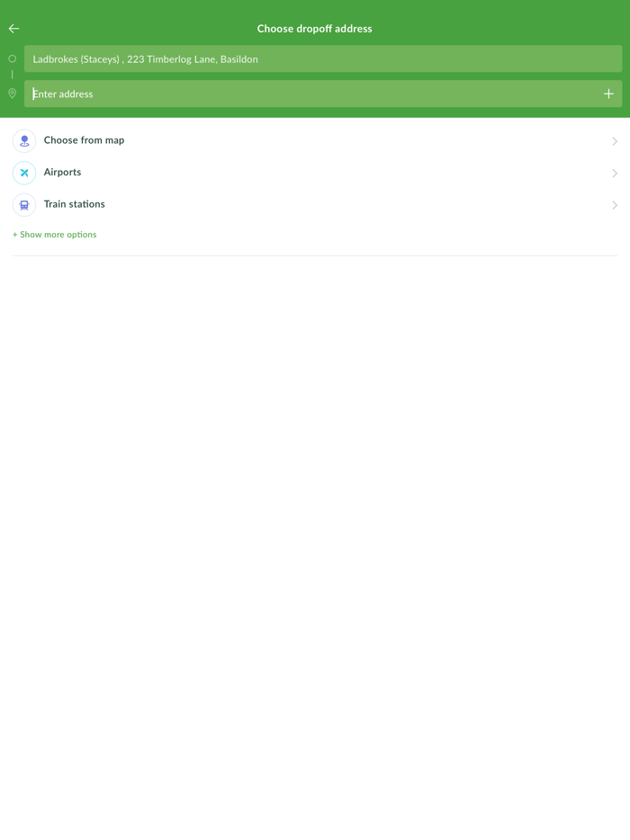Expand Airports via its right chevron
Viewport: 630px width, 840px height.
click(615, 173)
